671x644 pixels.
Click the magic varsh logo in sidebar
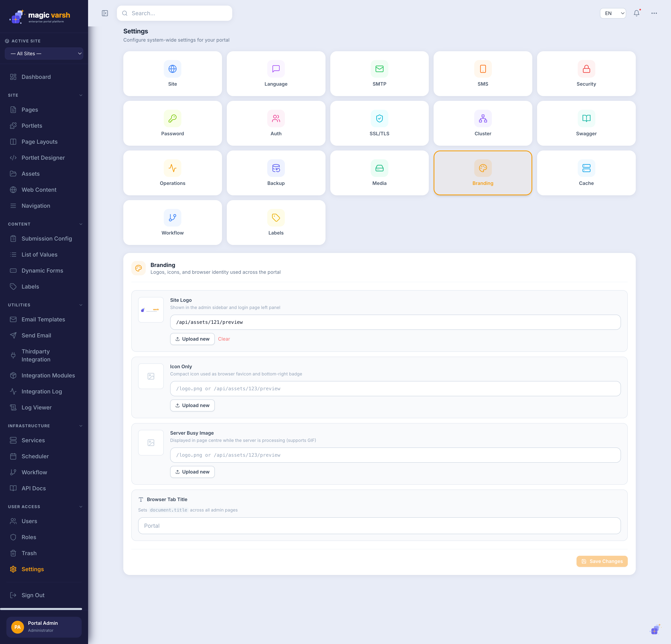pyautogui.click(x=40, y=16)
